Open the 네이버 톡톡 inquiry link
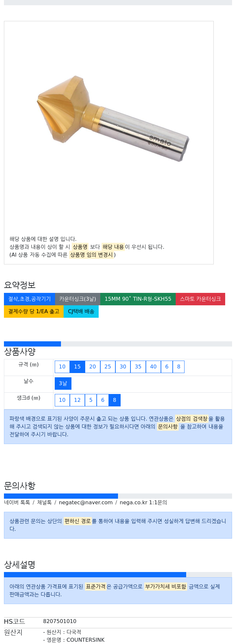236x644 pixels. [17, 503]
